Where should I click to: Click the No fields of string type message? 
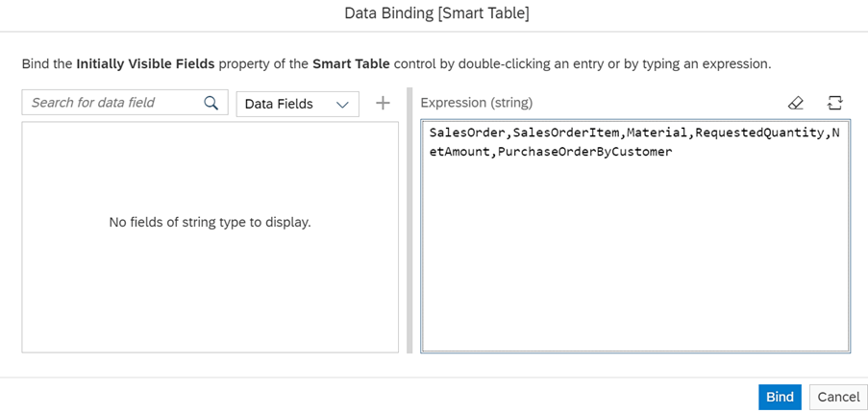point(211,223)
